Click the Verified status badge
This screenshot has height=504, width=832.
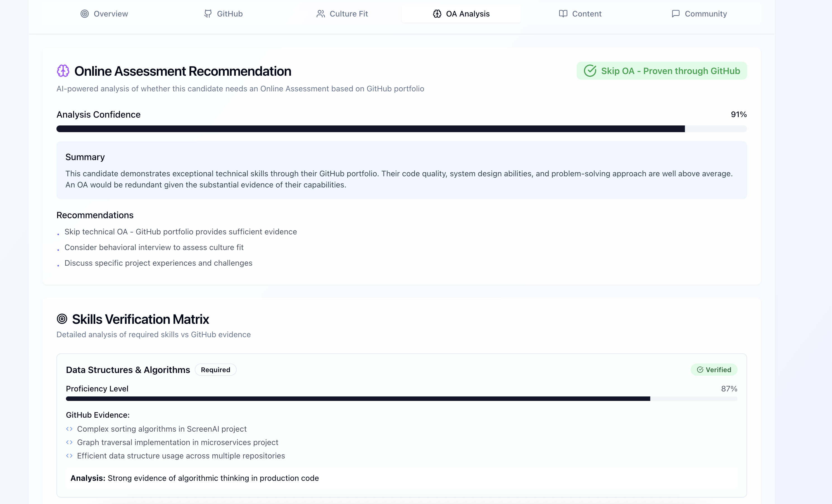[714, 370]
